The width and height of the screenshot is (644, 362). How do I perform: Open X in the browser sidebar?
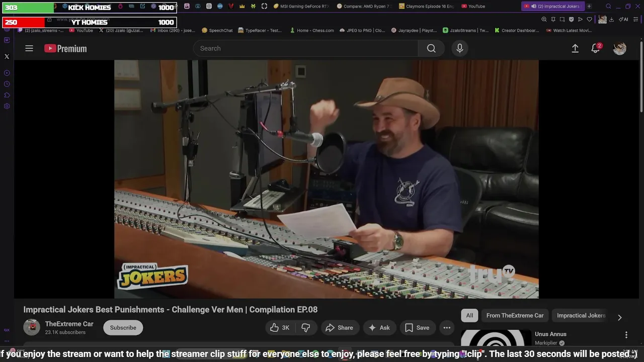tap(7, 56)
